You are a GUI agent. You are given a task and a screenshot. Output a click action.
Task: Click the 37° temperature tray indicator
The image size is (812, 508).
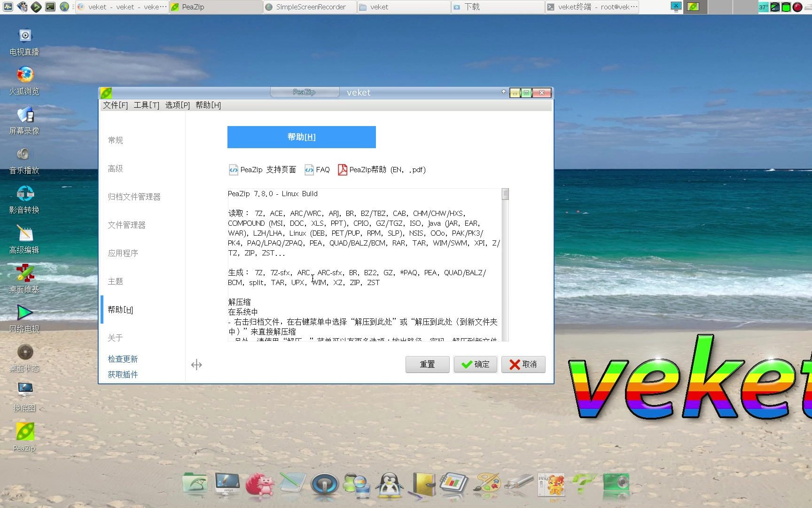tap(763, 7)
